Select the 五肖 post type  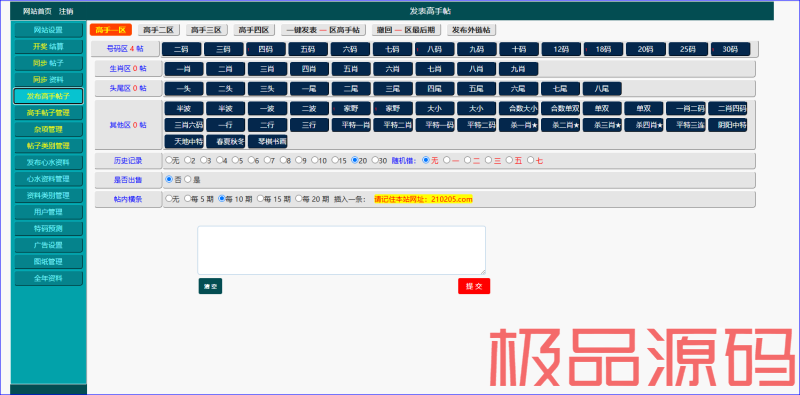click(x=351, y=68)
